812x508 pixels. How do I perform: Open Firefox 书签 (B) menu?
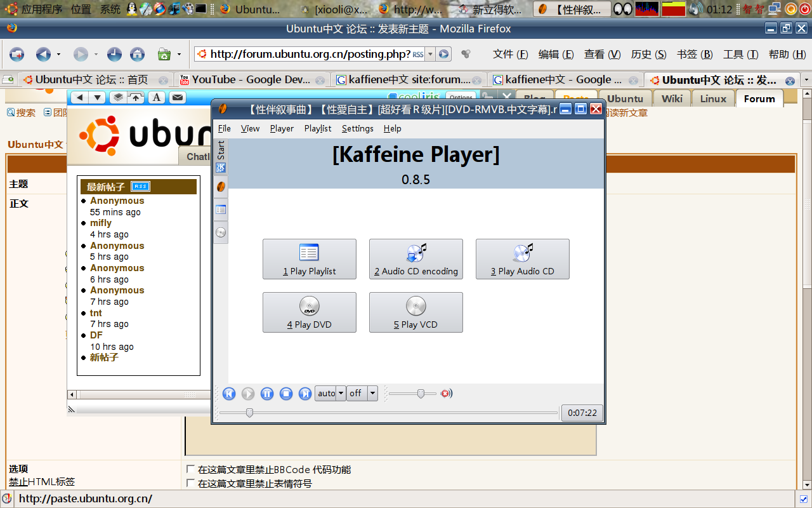tap(695, 55)
